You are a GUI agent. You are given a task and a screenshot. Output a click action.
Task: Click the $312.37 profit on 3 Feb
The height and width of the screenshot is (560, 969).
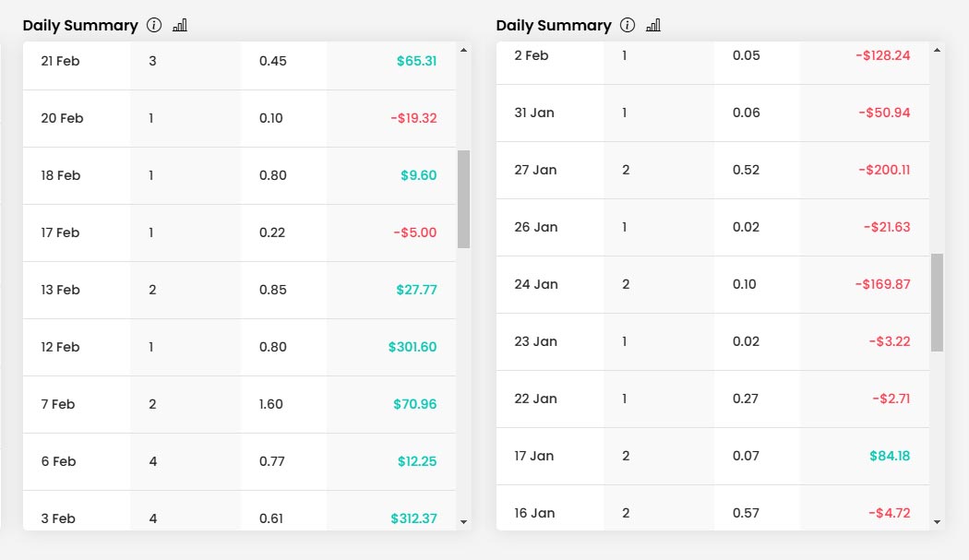[413, 518]
